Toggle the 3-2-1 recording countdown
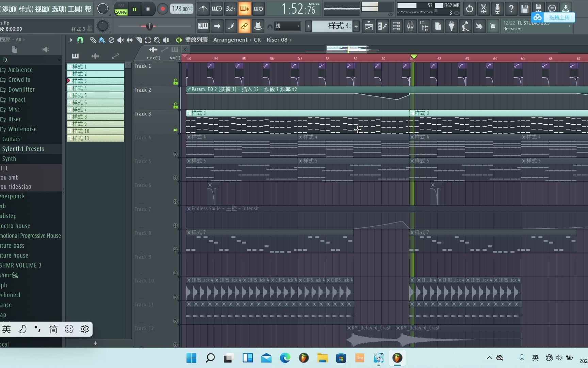 (x=230, y=9)
